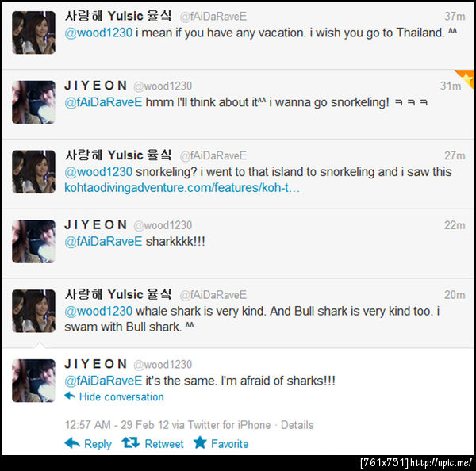The height and width of the screenshot is (471, 476).
Task: Click the Hide conversation arrow icon
Action: click(70, 396)
